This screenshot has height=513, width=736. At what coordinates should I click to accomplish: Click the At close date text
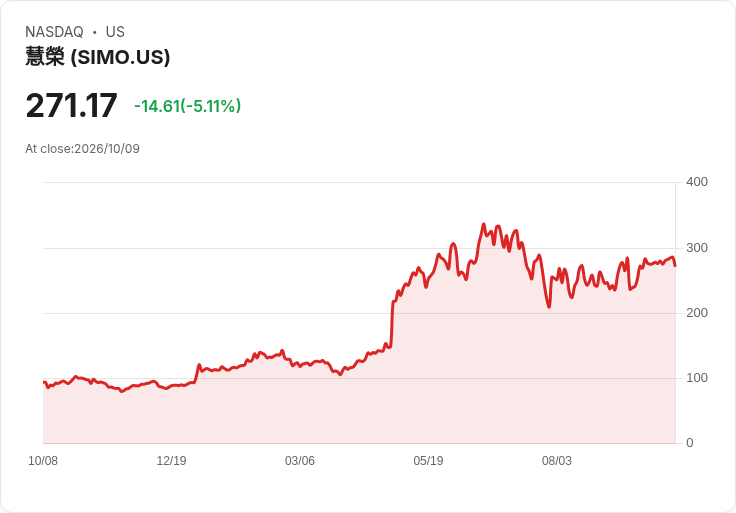[x=83, y=149]
